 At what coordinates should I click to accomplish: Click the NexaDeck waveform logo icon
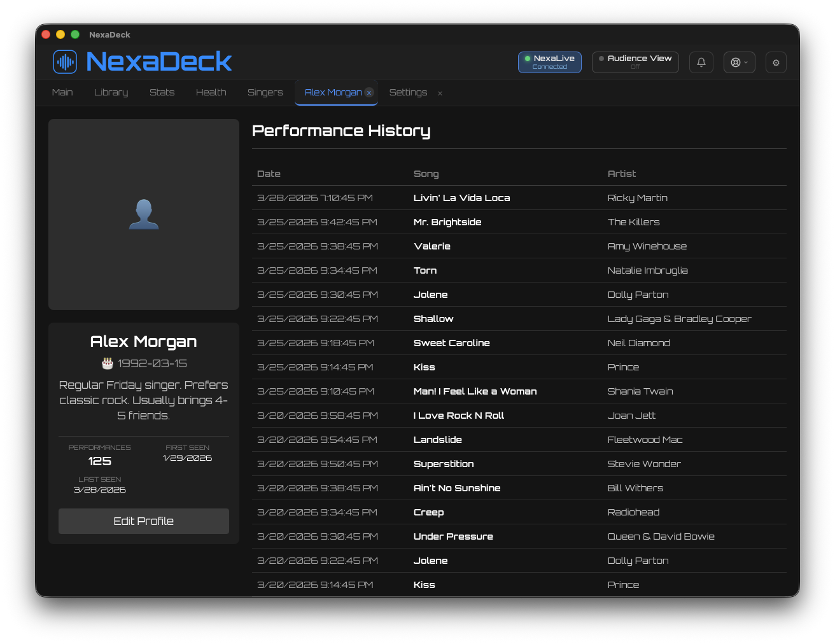65,62
